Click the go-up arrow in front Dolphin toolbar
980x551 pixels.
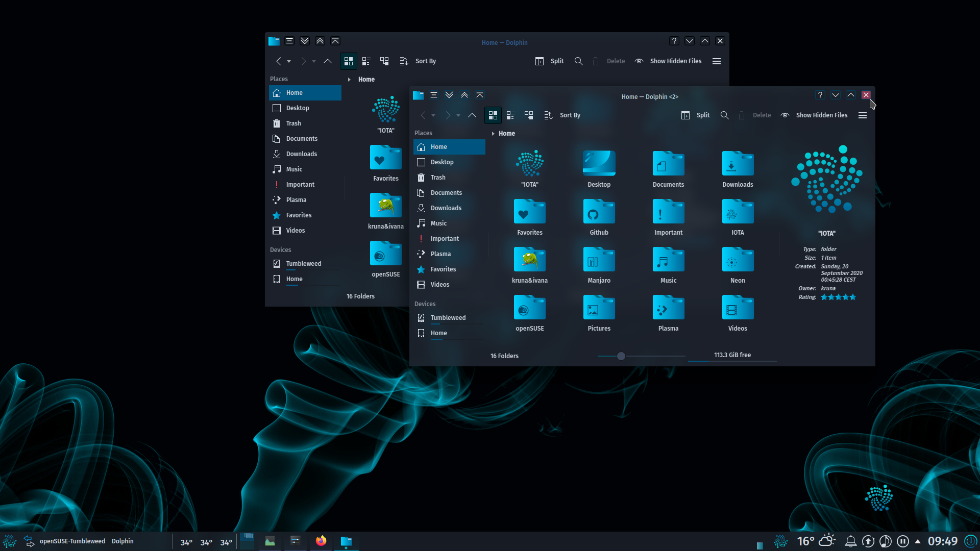pyautogui.click(x=472, y=115)
